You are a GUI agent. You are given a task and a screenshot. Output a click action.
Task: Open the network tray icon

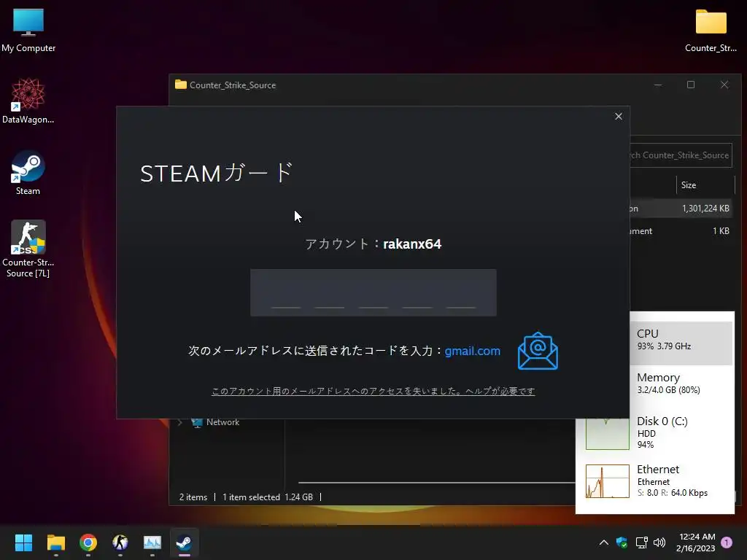(x=641, y=542)
